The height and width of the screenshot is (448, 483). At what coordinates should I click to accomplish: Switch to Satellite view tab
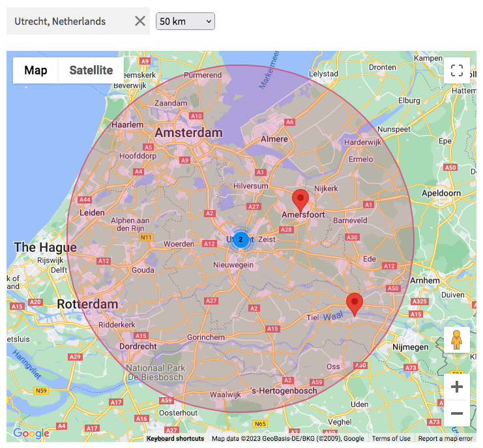pyautogui.click(x=91, y=70)
